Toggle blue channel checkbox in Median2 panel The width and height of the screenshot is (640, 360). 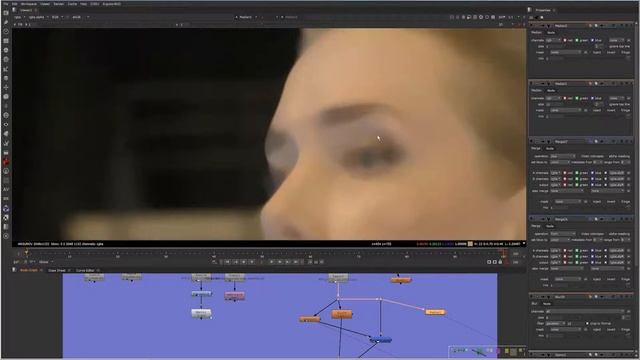[x=592, y=98]
